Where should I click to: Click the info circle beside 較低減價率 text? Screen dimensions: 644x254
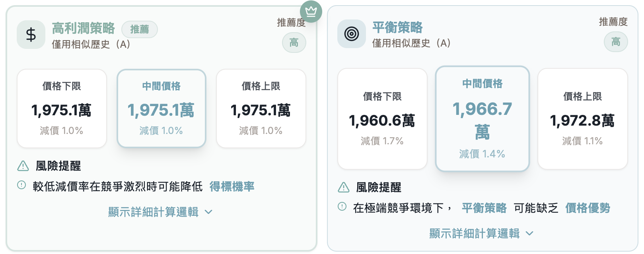coord(21,185)
